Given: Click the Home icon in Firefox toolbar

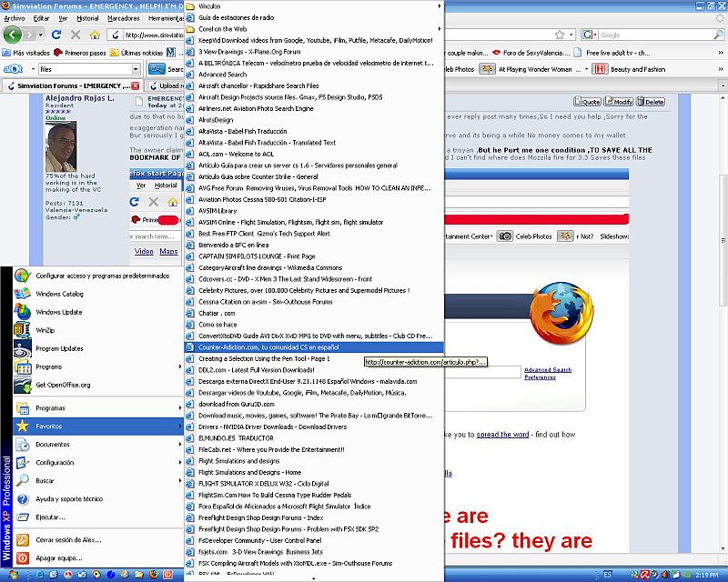Looking at the screenshot, I should (x=95, y=35).
